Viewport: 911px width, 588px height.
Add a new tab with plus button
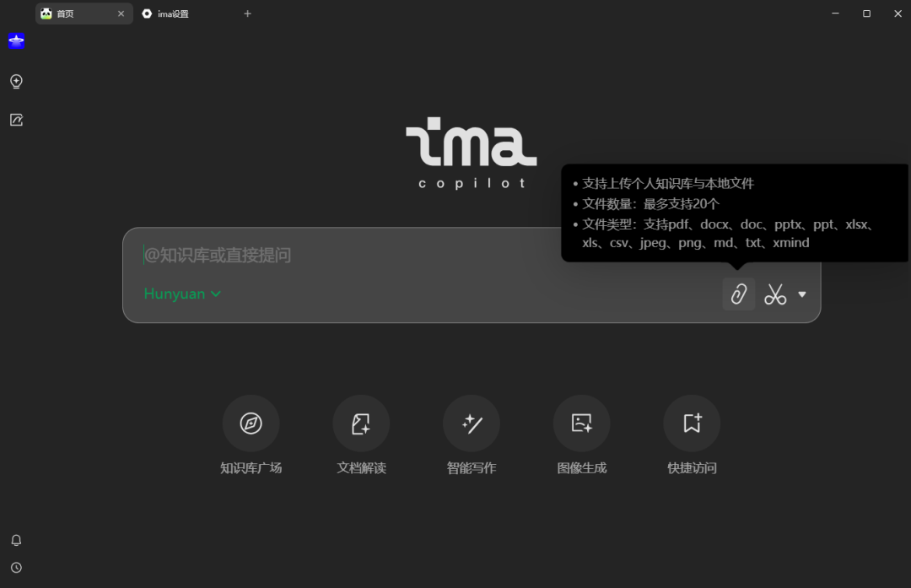247,13
